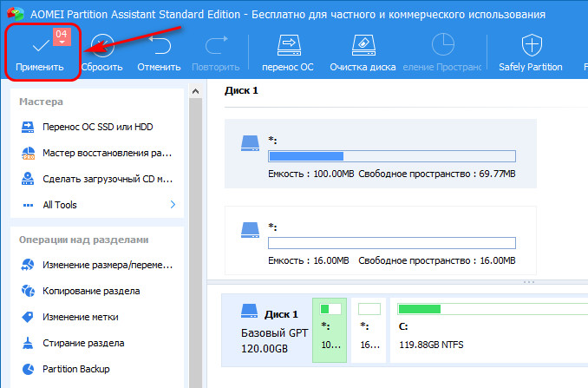Click the label tag icon
This screenshot has height=388, width=588.
click(x=28, y=317)
